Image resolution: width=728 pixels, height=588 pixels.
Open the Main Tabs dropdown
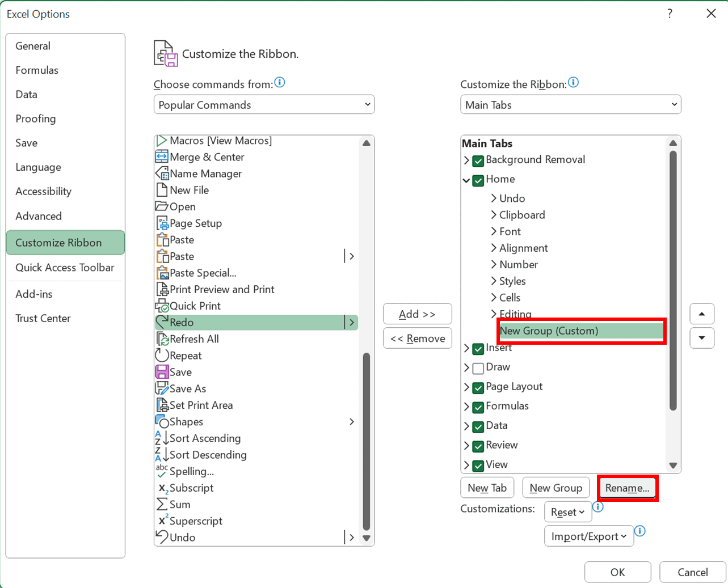570,105
